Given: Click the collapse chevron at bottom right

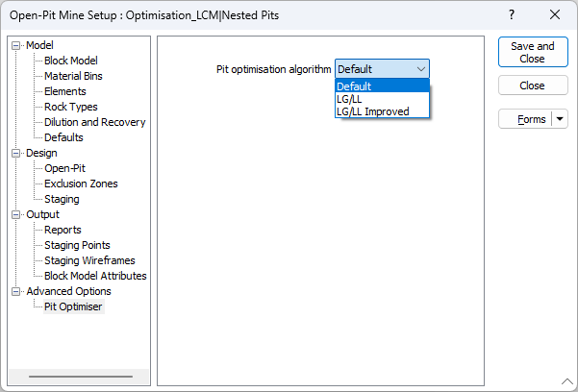Looking at the screenshot, I should tap(567, 381).
